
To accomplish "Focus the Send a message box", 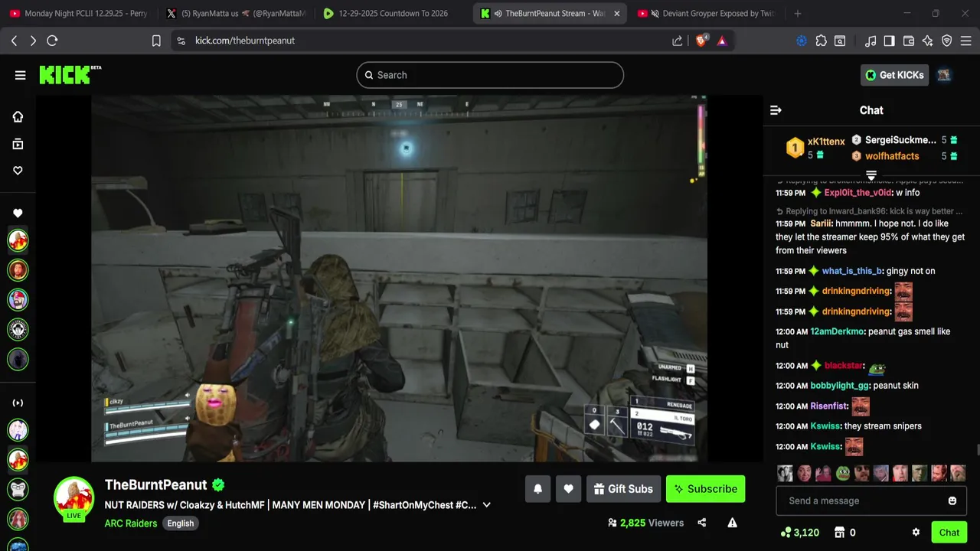I will 871,500.
